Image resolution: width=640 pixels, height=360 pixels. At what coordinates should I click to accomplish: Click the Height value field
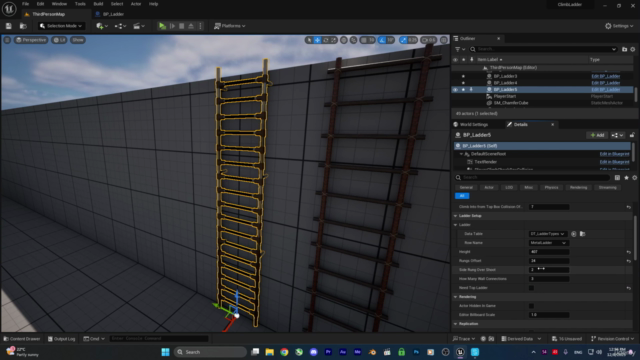(549, 252)
